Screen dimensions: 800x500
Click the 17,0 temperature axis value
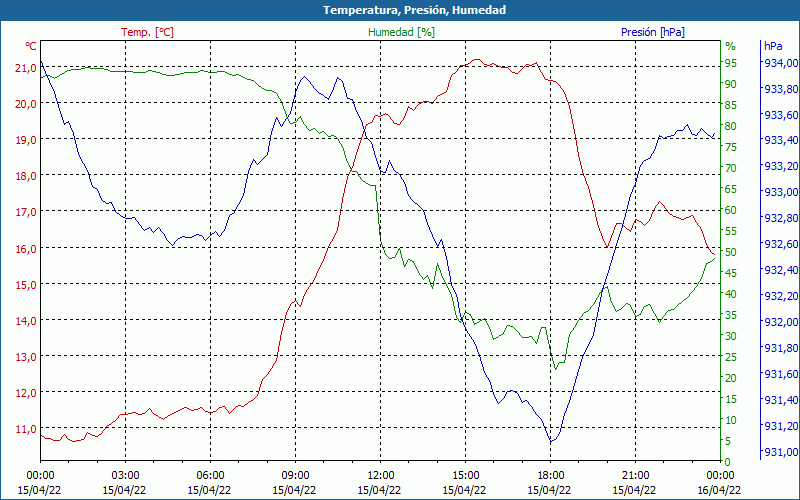[x=26, y=212]
